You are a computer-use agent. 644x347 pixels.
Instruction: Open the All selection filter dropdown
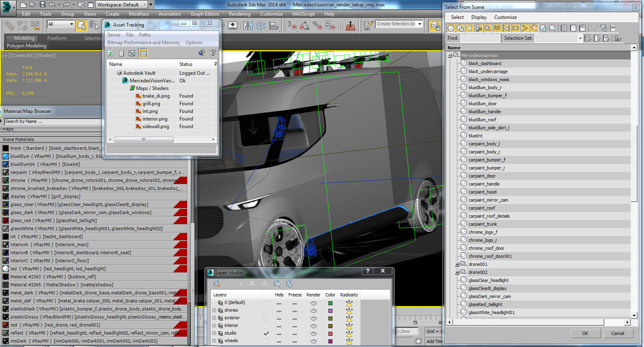pyautogui.click(x=61, y=24)
